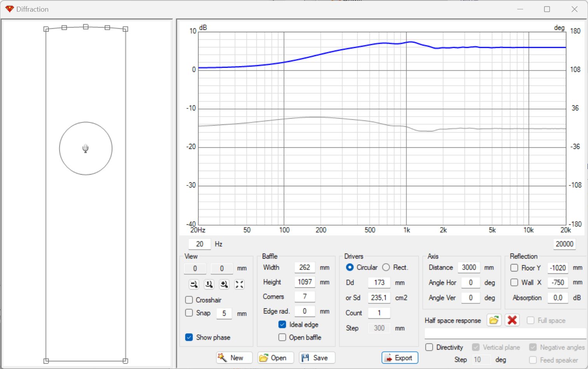
Task: Enable the Snap checkbox
Action: [x=189, y=313]
